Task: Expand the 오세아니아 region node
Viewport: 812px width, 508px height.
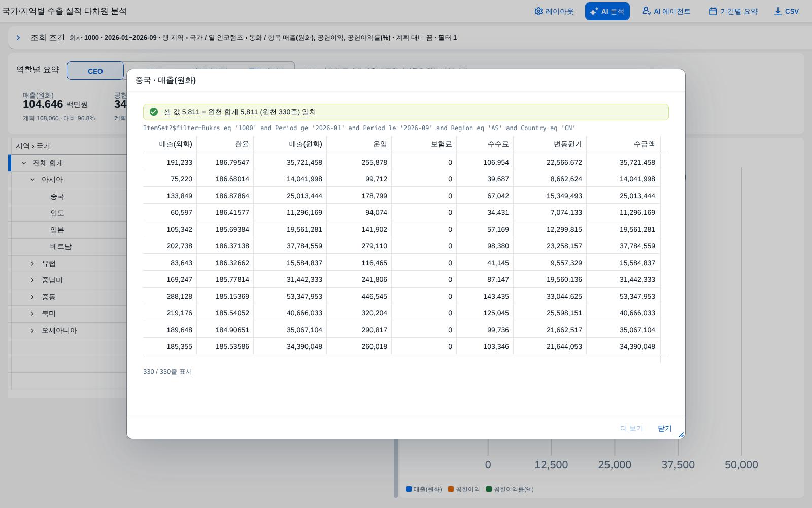Action: tap(32, 331)
